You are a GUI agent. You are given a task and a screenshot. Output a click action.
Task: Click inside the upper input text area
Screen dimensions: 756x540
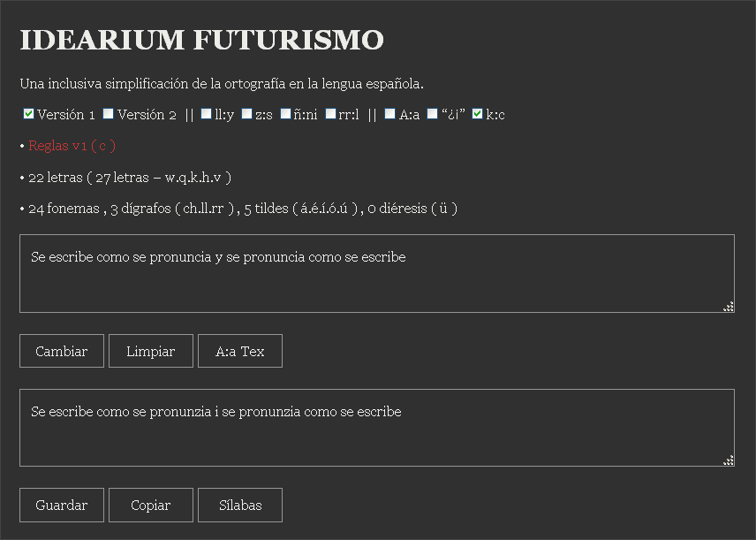click(x=377, y=272)
